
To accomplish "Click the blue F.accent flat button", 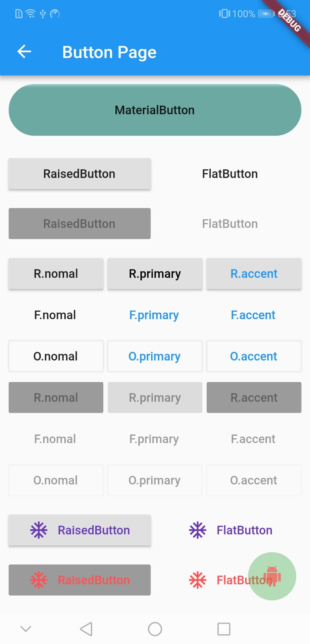I will point(253,315).
